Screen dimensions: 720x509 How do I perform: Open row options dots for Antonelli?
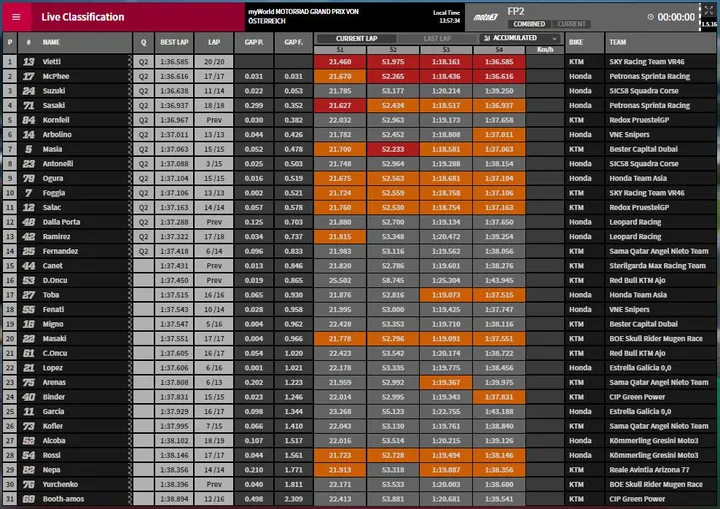[x=129, y=164]
